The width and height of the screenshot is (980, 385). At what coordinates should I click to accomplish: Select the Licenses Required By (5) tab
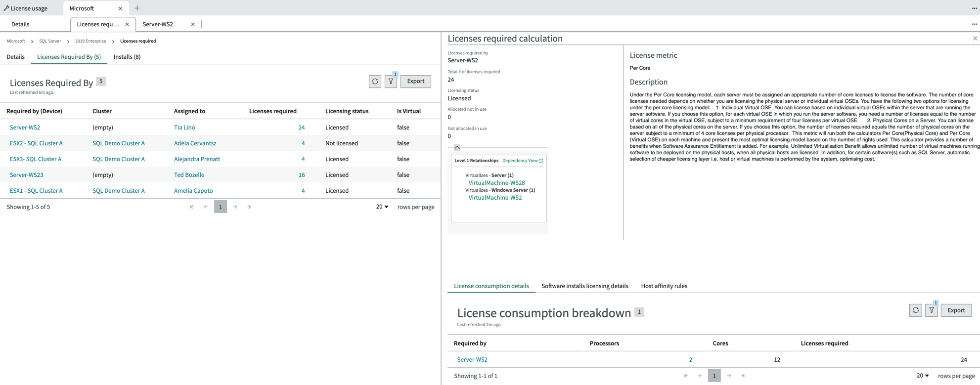pyautogui.click(x=69, y=57)
